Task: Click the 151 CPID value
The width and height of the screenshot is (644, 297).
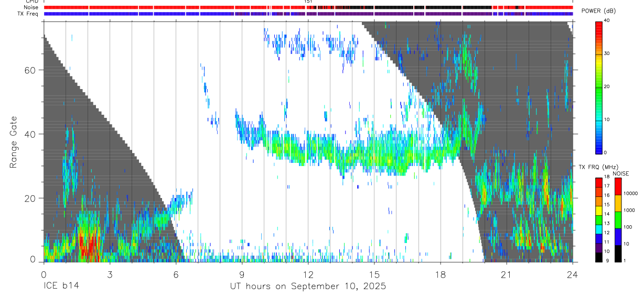Action: [x=308, y=2]
